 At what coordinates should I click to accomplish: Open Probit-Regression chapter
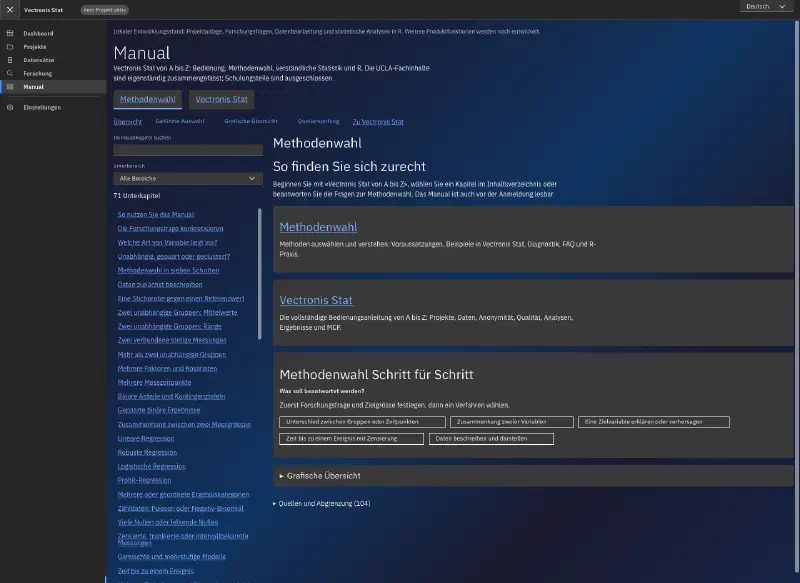point(144,480)
